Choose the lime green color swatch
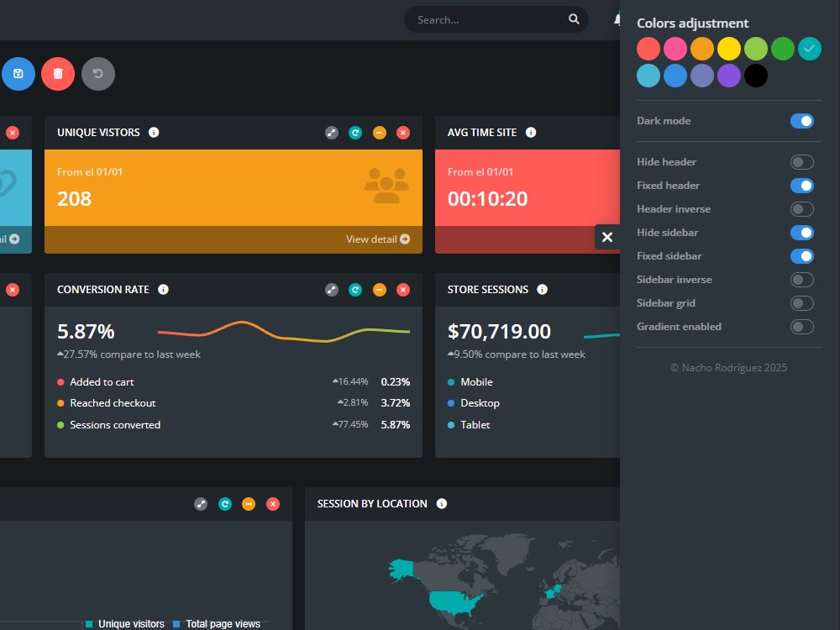Image resolution: width=840 pixels, height=630 pixels. click(756, 49)
